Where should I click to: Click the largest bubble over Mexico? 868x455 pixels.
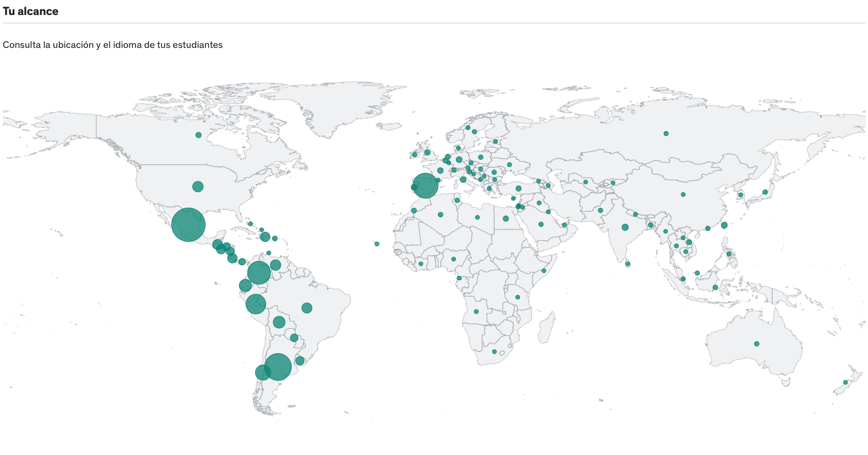pos(189,225)
